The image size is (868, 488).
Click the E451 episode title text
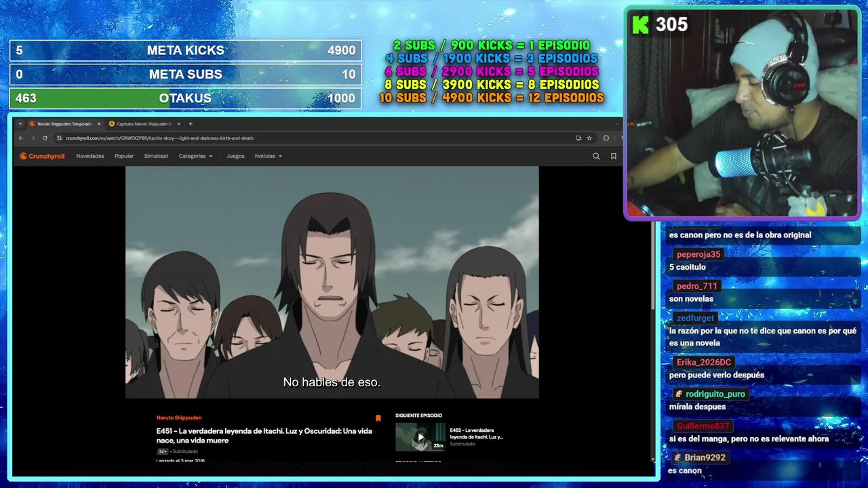pos(264,436)
